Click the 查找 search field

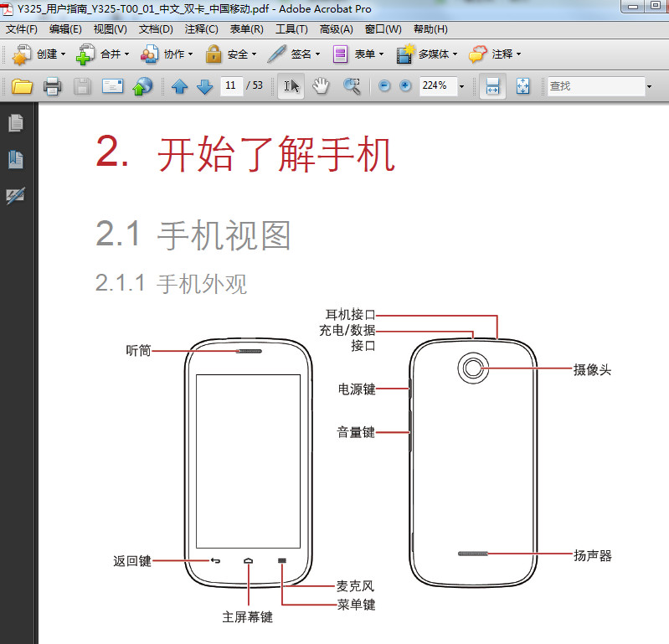click(596, 86)
